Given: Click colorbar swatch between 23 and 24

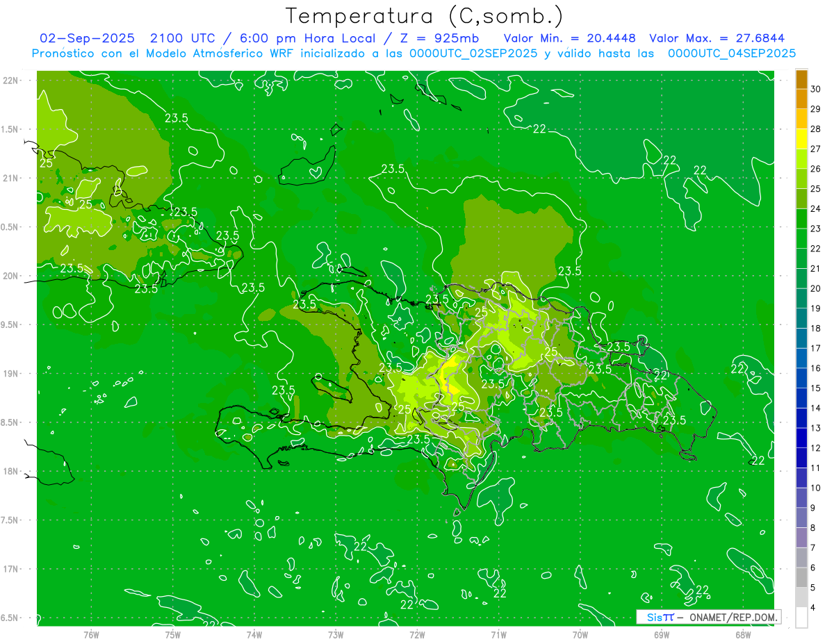Looking at the screenshot, I should [x=801, y=218].
